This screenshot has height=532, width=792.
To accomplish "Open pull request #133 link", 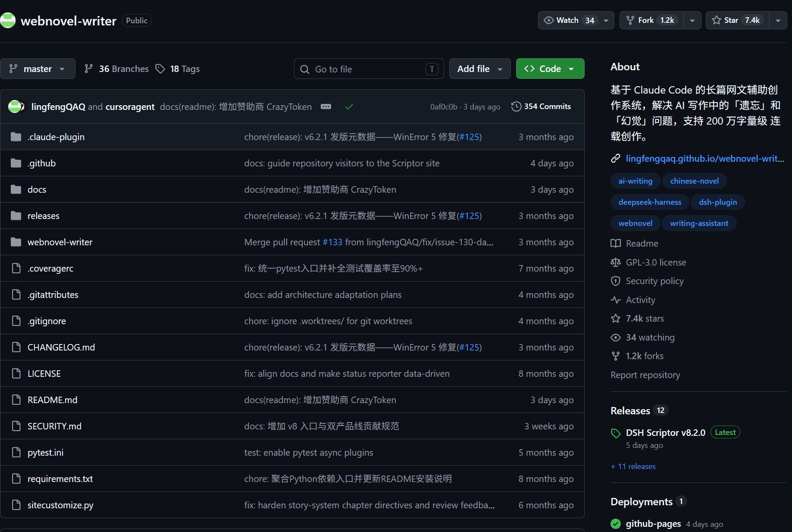I will (332, 242).
